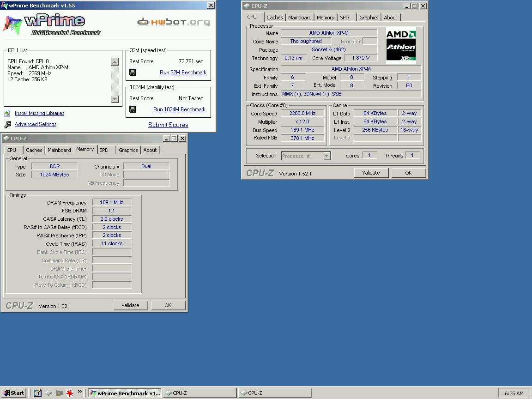
Task: Switch to About tab in right CPU-Z window
Action: click(391, 17)
